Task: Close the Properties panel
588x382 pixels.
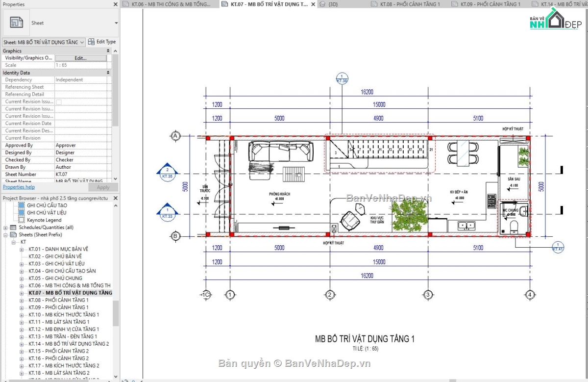Action: pyautogui.click(x=116, y=4)
